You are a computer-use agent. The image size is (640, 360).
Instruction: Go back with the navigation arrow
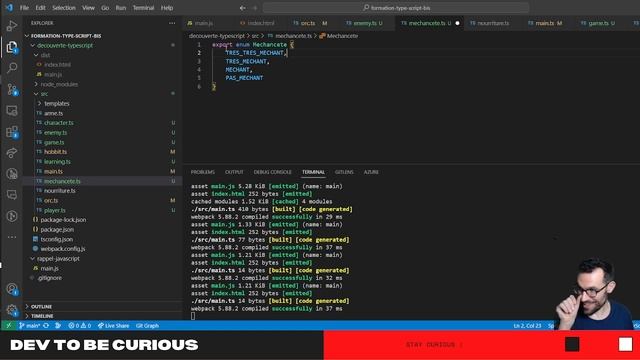[x=242, y=8]
